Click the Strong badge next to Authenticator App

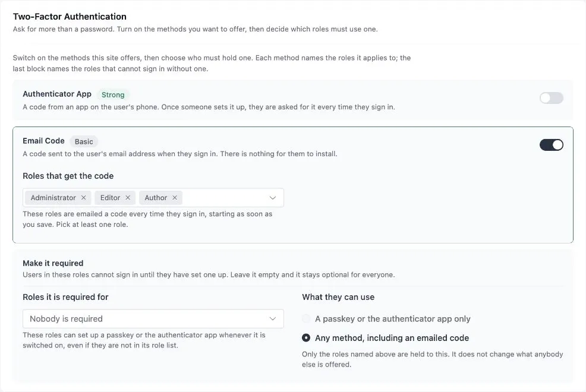[x=113, y=95]
